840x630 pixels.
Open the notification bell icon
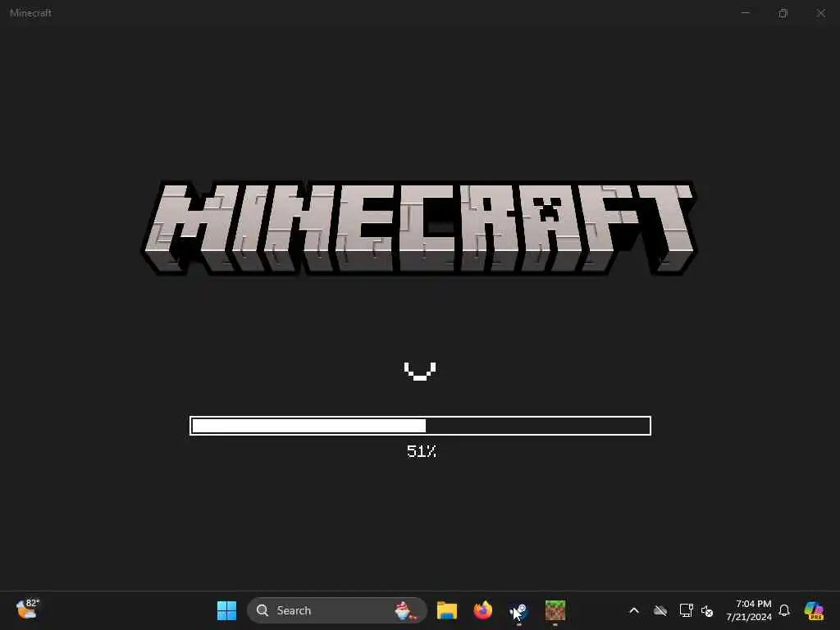[x=784, y=610]
